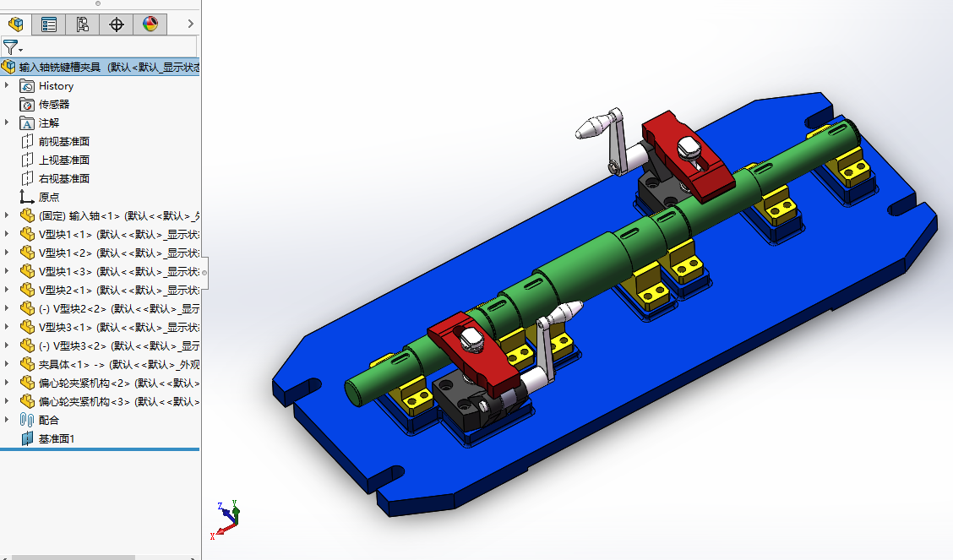Viewport: 953px width, 560px height.
Task: Click the V型块3<2> part icon
Action: point(27,345)
